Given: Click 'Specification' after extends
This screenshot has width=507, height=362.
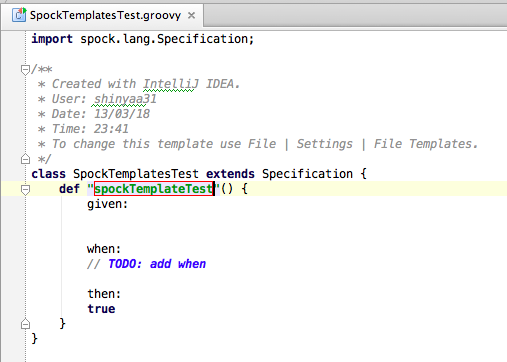Looking at the screenshot, I should tap(307, 174).
